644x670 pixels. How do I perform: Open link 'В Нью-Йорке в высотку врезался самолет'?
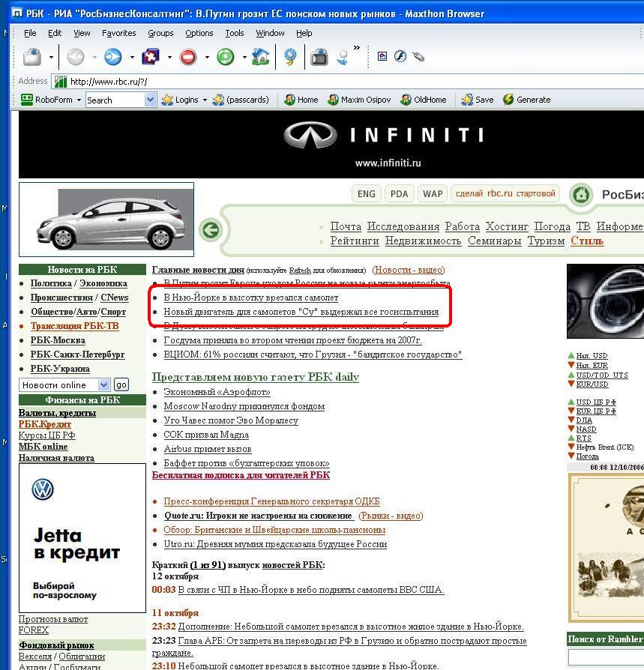[x=251, y=298]
